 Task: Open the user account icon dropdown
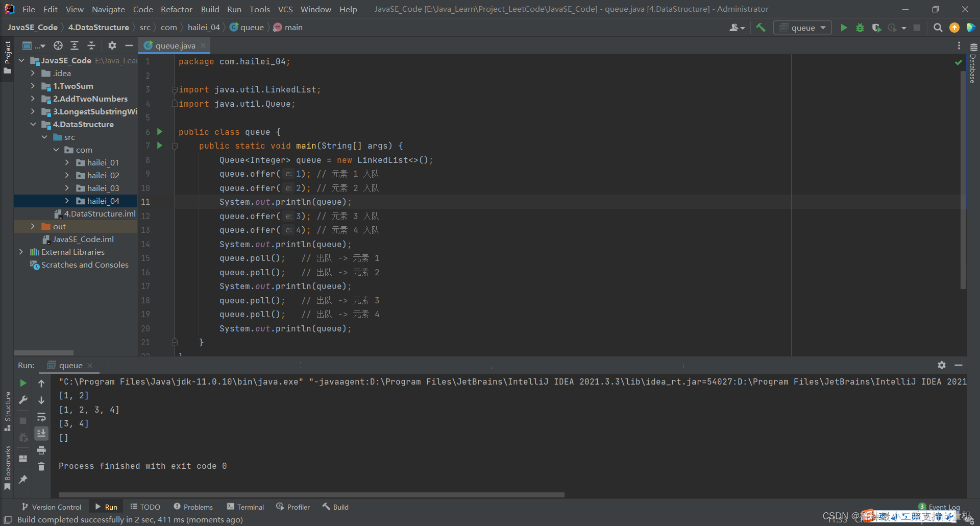pyautogui.click(x=737, y=28)
